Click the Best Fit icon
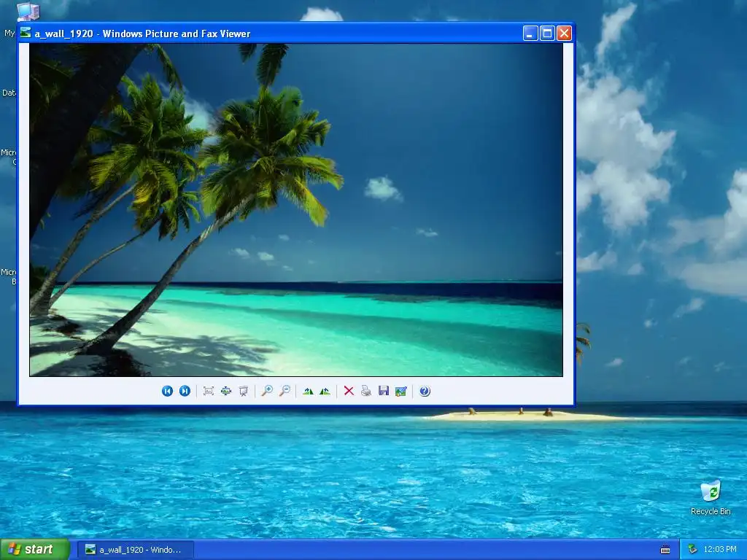The height and width of the screenshot is (560, 747). click(208, 391)
